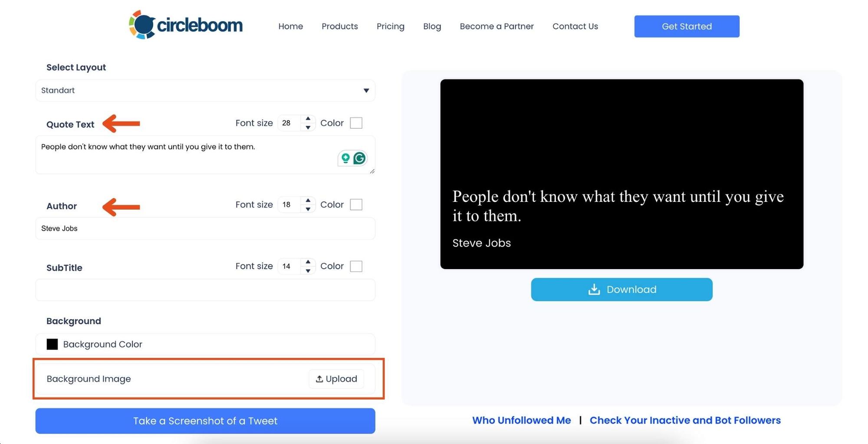Open the Who Unfollowed Me link
868x444 pixels.
521,420
